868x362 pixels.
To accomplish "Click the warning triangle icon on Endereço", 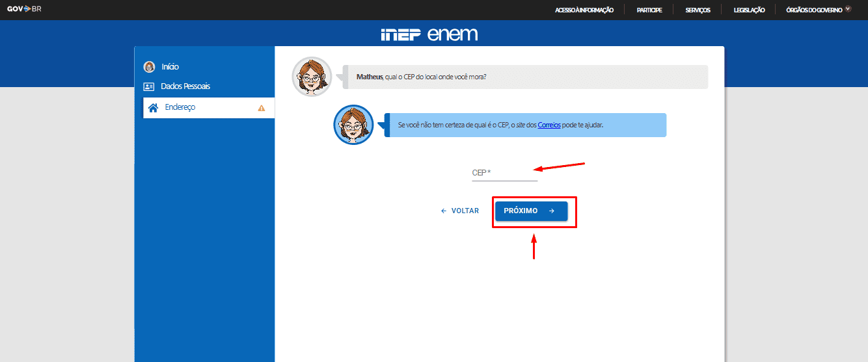I will point(262,109).
